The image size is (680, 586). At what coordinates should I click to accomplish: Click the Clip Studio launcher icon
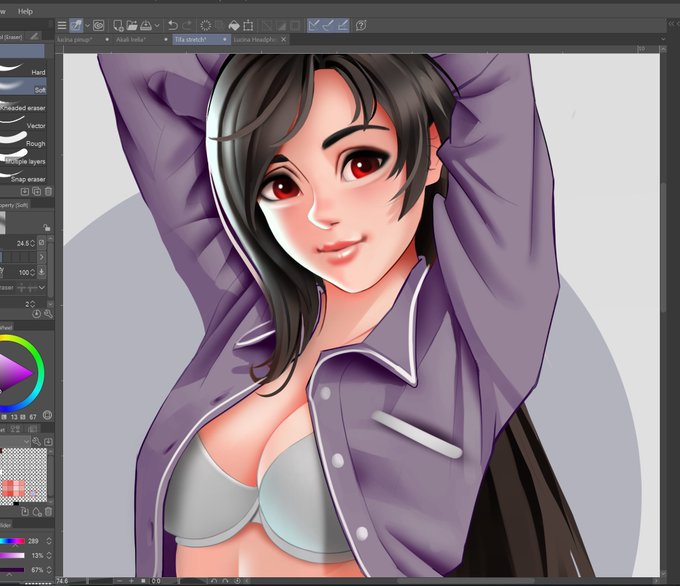coord(76,26)
